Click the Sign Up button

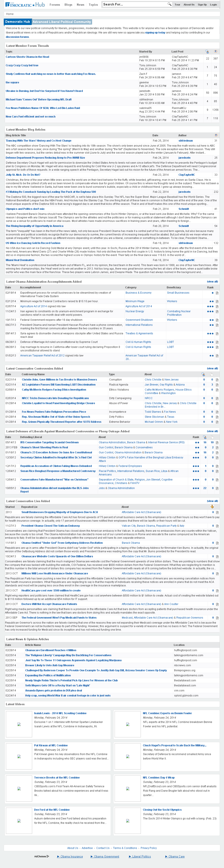[x=202, y=5]
